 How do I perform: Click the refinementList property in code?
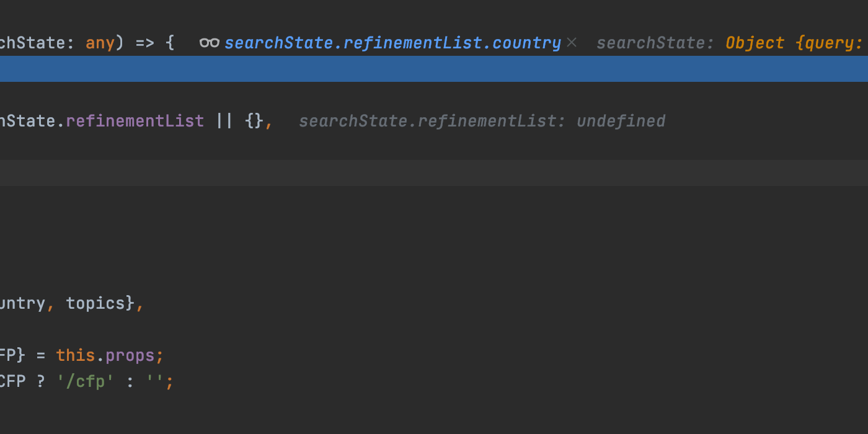[135, 120]
